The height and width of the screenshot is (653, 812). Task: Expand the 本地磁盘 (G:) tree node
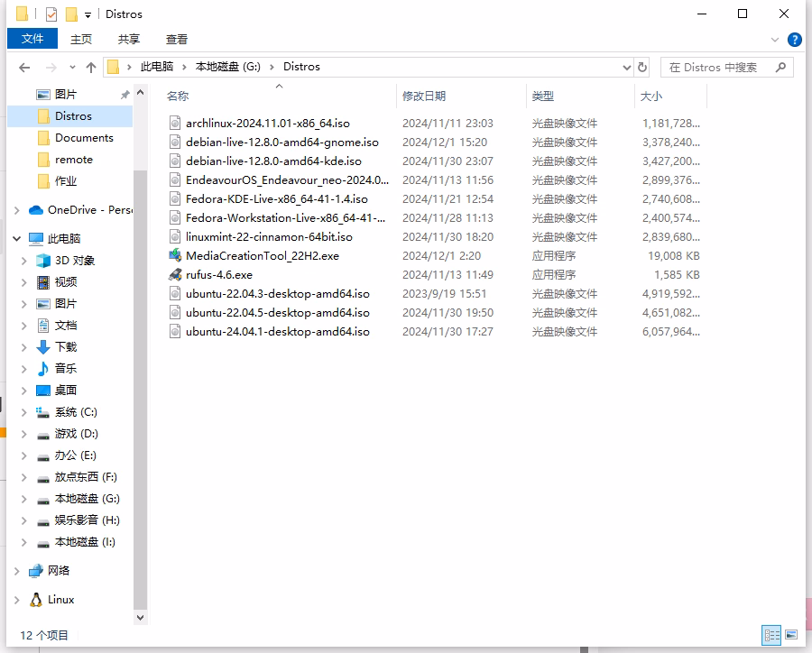click(23, 499)
